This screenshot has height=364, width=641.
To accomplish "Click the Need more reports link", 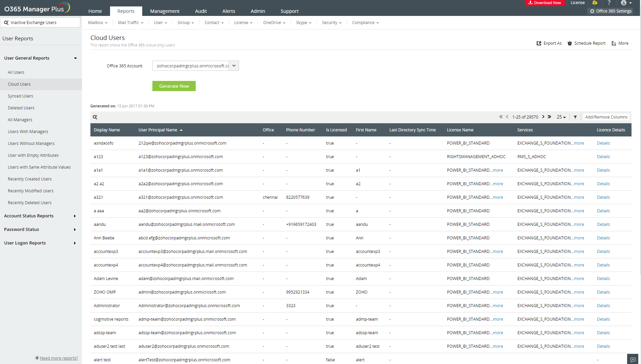I will pyautogui.click(x=59, y=358).
